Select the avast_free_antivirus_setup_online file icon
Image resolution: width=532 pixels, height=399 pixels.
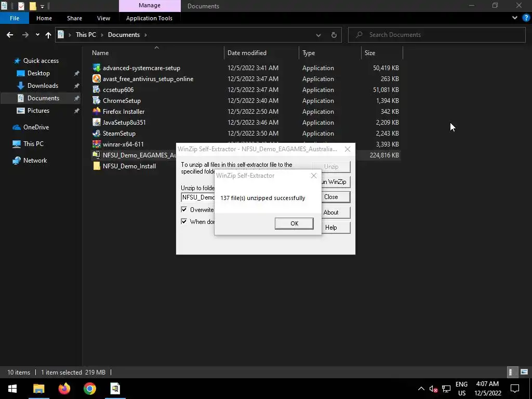click(97, 79)
